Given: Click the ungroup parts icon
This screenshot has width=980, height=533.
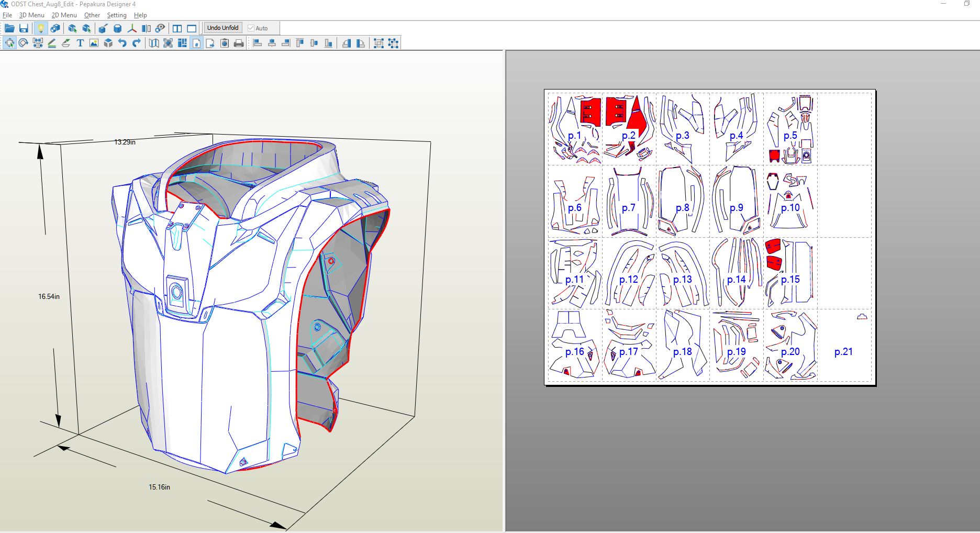Looking at the screenshot, I should [393, 43].
